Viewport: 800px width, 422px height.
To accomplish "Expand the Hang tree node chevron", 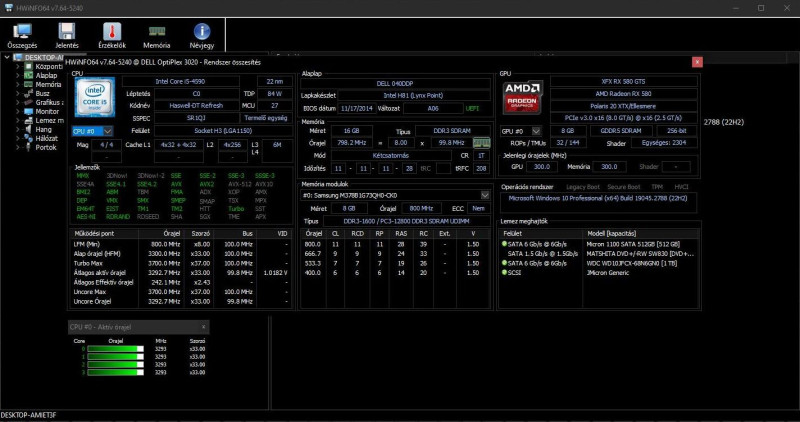I will (x=17, y=130).
